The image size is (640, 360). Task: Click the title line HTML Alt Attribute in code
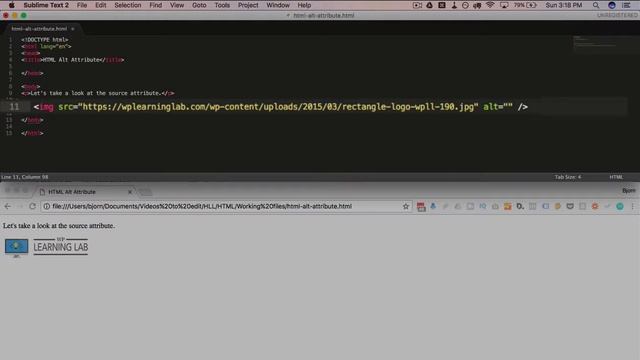tap(73, 60)
